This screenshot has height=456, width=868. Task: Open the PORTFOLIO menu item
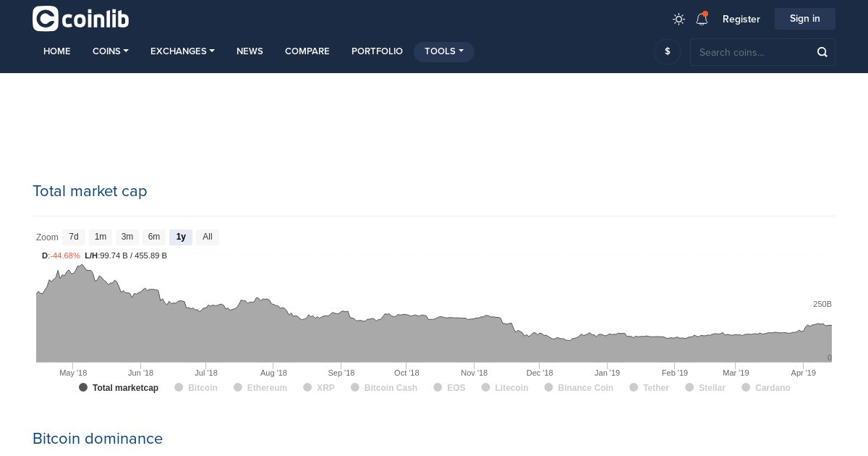[377, 51]
